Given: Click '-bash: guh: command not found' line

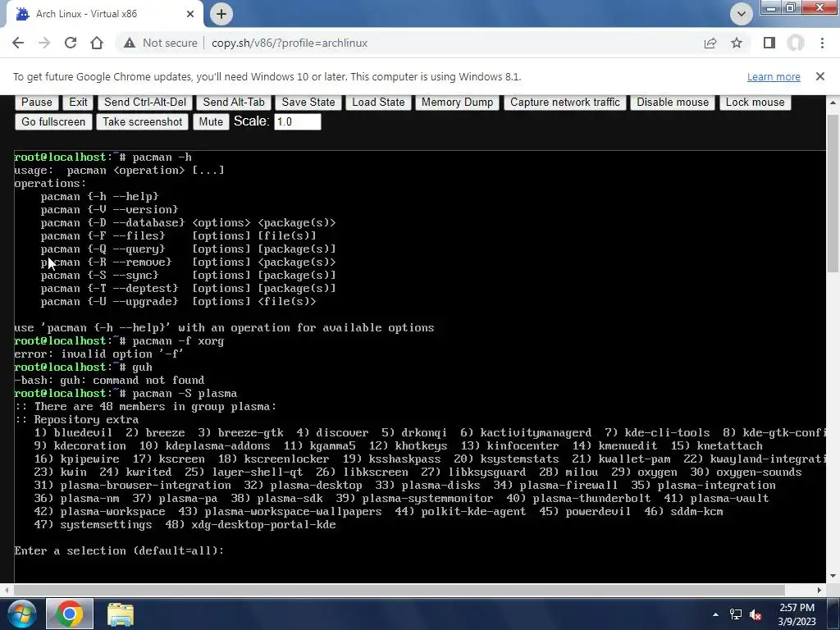Looking at the screenshot, I should (x=109, y=381).
